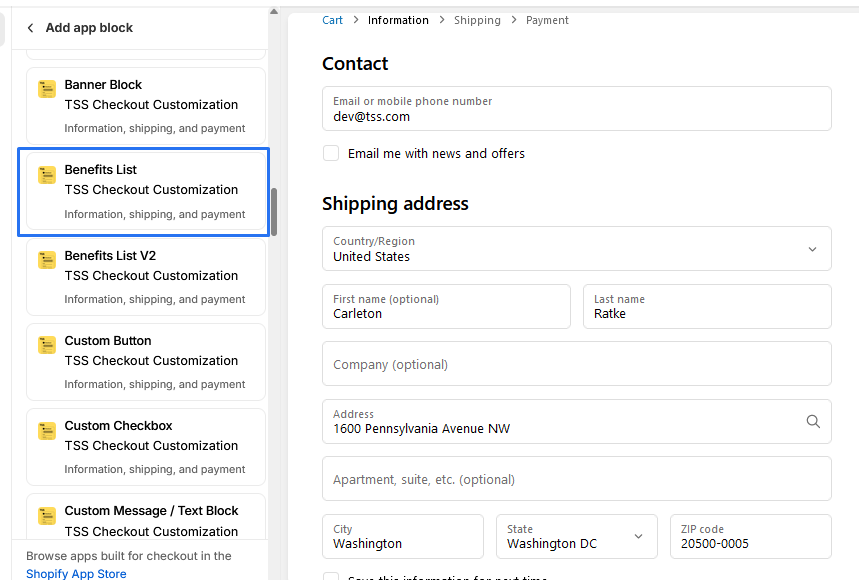Screen dimensions: 859x580
Task: Click the Custom Message / Text Block icon
Action: (47, 516)
